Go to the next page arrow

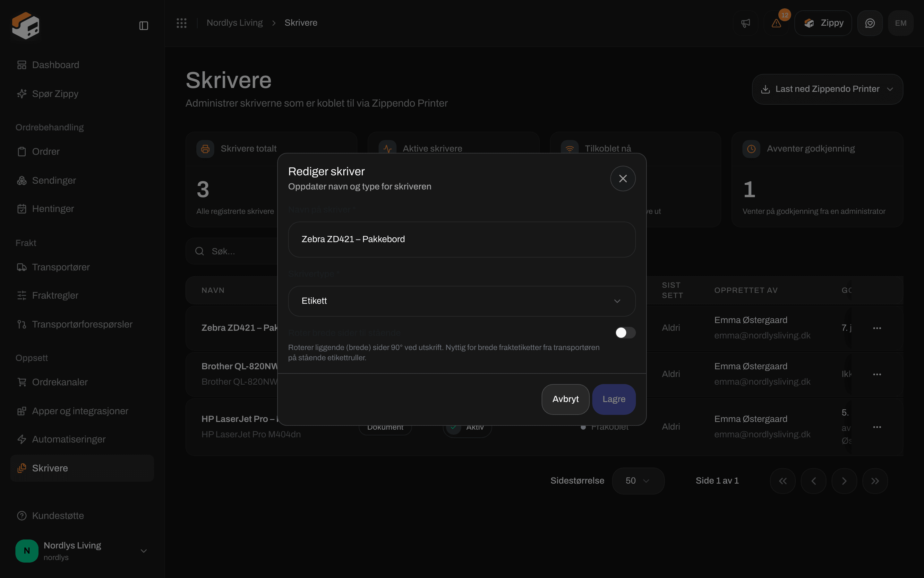[x=844, y=481]
